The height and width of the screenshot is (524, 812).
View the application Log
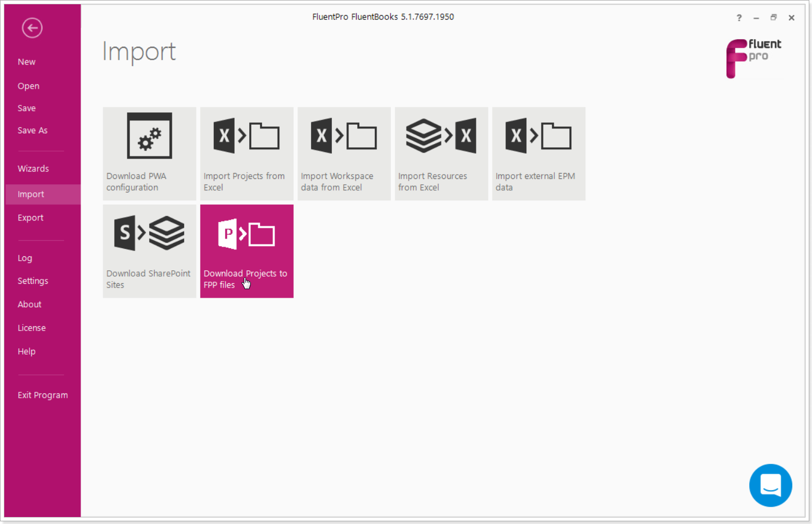point(25,258)
